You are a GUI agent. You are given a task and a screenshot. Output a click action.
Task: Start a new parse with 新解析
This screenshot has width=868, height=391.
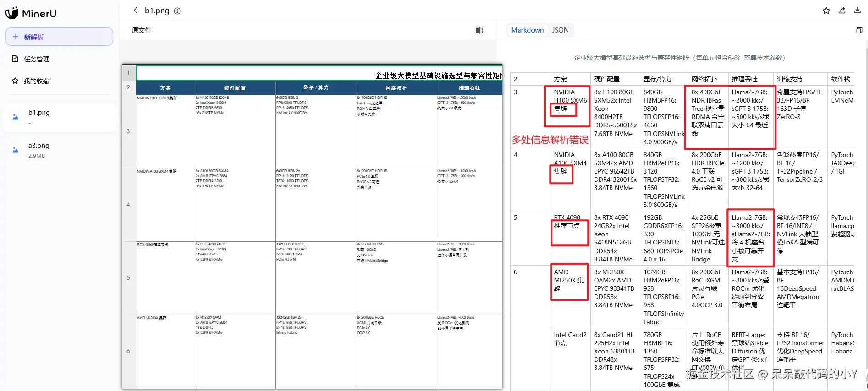[59, 37]
